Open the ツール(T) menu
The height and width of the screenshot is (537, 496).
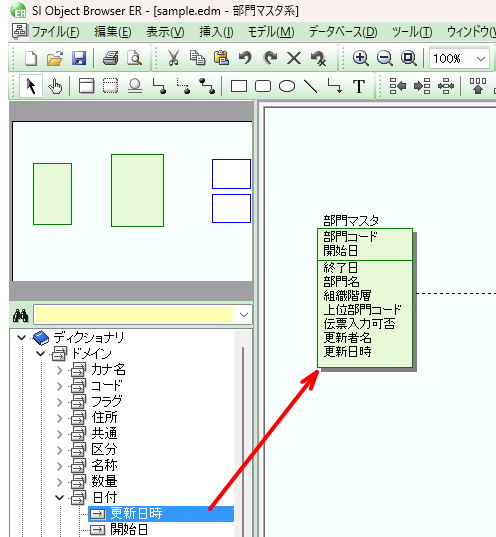(x=412, y=32)
